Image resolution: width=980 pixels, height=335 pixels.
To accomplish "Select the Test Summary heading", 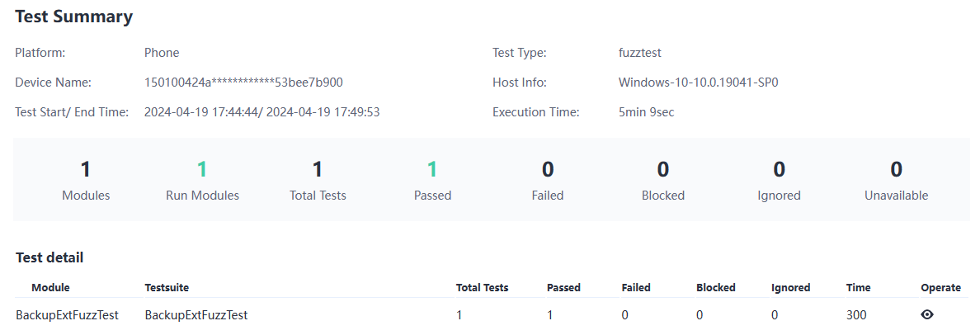I will (73, 17).
